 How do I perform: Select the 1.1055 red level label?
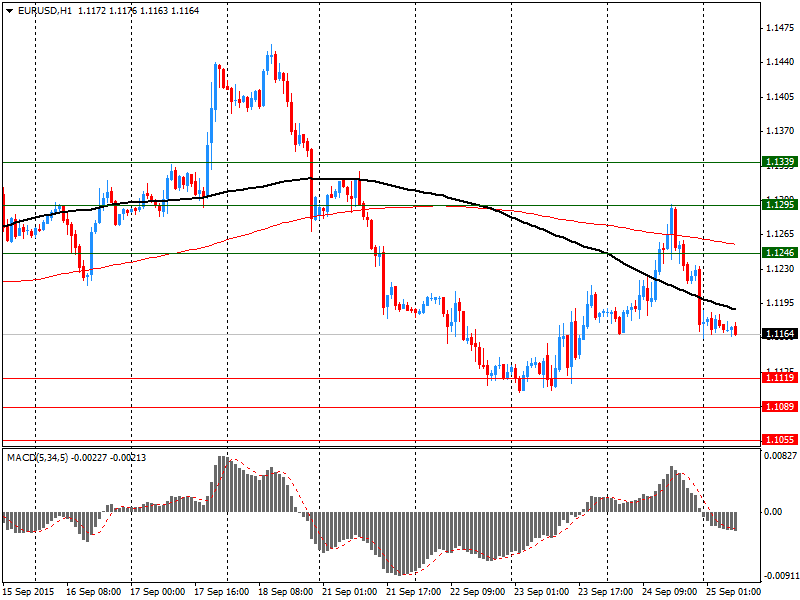(x=780, y=440)
